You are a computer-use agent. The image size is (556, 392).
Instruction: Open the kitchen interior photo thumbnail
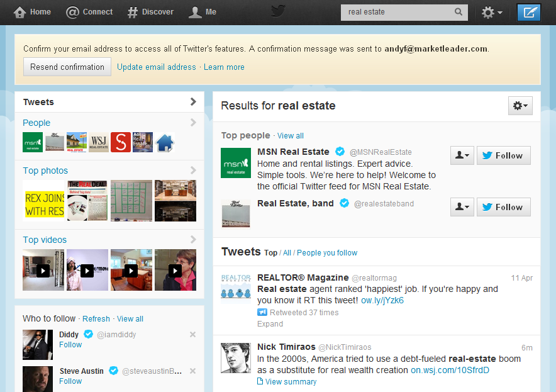point(175,201)
